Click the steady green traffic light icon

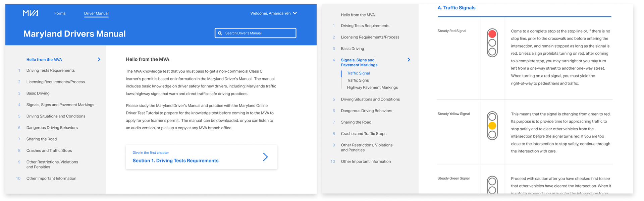click(492, 185)
